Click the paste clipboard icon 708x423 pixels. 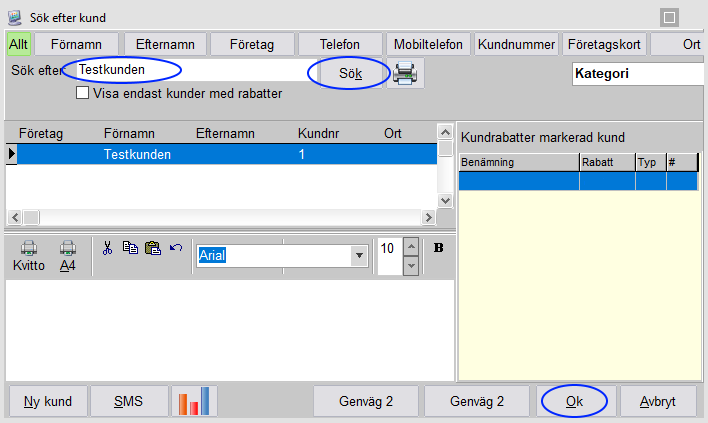(152, 248)
